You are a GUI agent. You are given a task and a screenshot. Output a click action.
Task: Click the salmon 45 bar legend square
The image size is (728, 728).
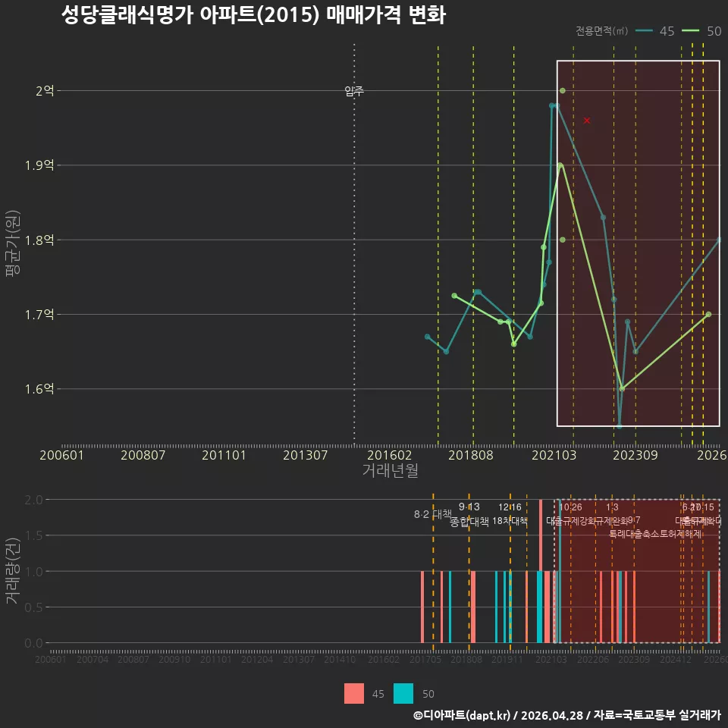[x=354, y=694]
